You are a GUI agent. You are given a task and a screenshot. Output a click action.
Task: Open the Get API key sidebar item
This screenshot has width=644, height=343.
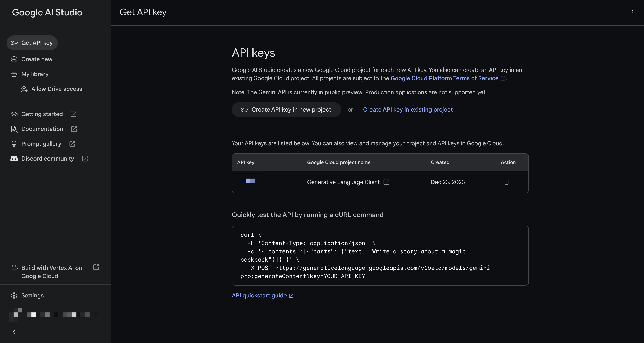[32, 43]
